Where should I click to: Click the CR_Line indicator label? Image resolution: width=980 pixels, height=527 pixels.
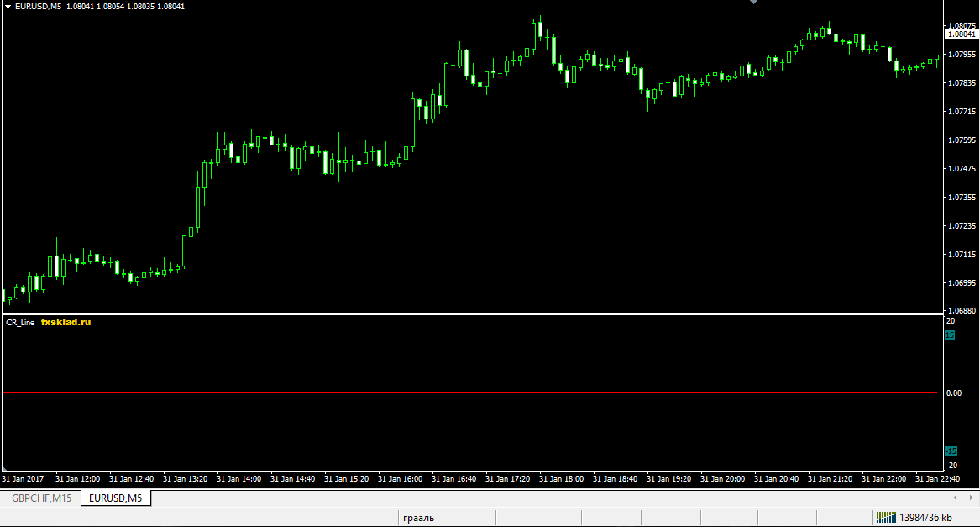click(x=20, y=322)
